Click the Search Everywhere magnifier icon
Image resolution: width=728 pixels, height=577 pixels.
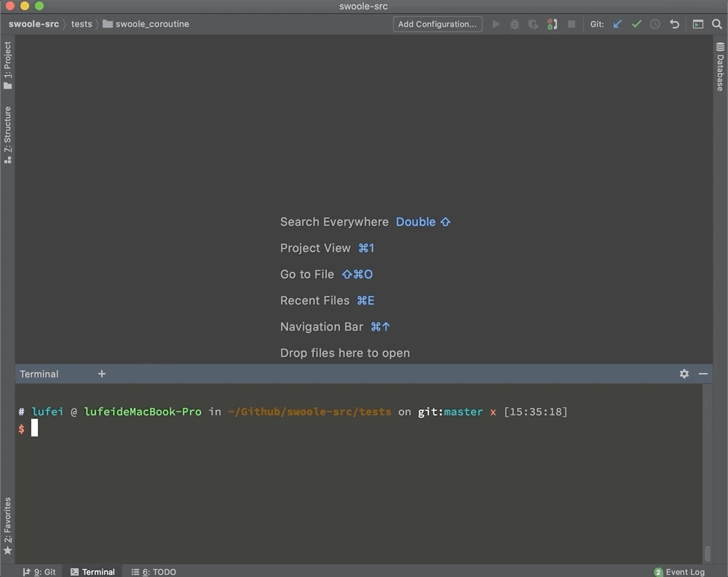coord(717,24)
